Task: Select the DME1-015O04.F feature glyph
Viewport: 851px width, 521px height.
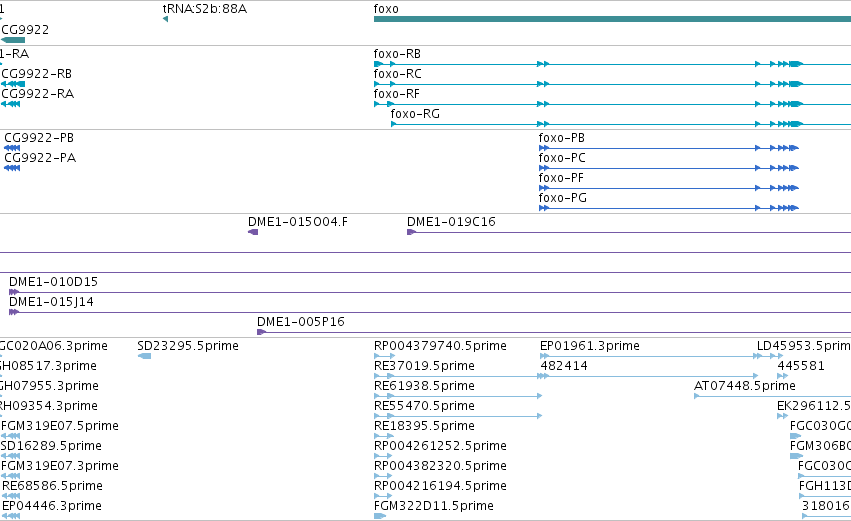Action: click(x=253, y=232)
